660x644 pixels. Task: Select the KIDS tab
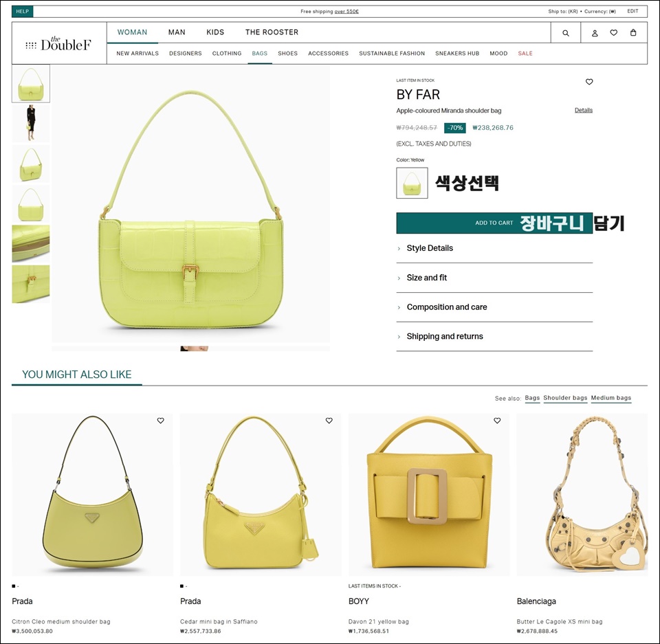click(x=215, y=32)
